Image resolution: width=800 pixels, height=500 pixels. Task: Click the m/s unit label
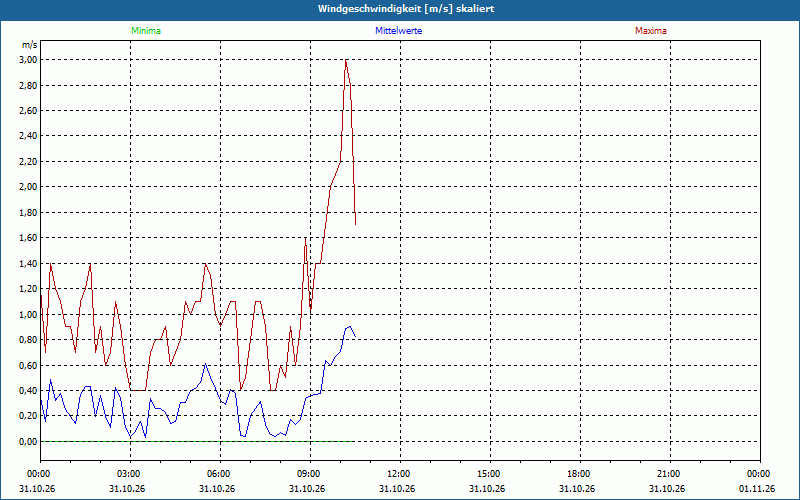coord(29,45)
